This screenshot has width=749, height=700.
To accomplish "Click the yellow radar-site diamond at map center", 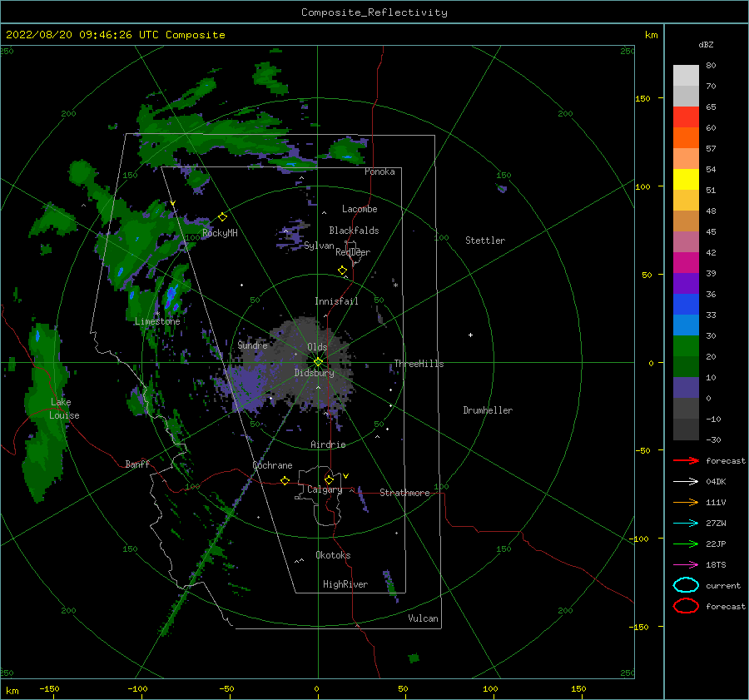I will point(318,362).
